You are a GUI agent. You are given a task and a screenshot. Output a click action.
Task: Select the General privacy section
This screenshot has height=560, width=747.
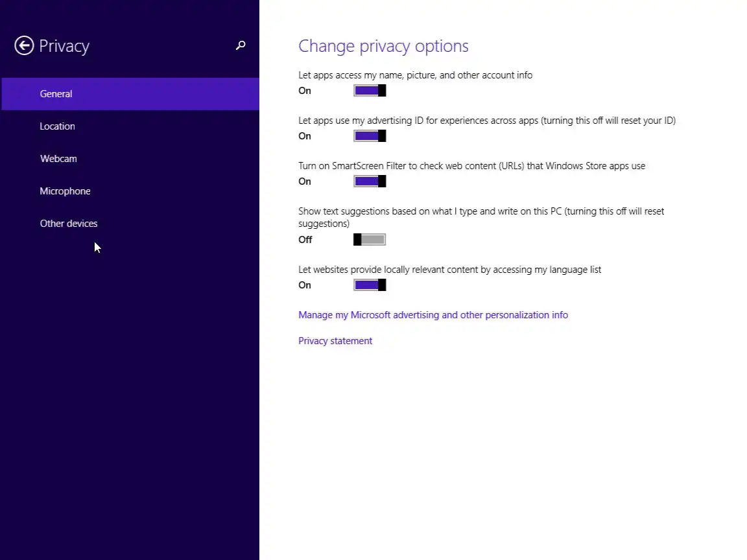click(x=56, y=94)
